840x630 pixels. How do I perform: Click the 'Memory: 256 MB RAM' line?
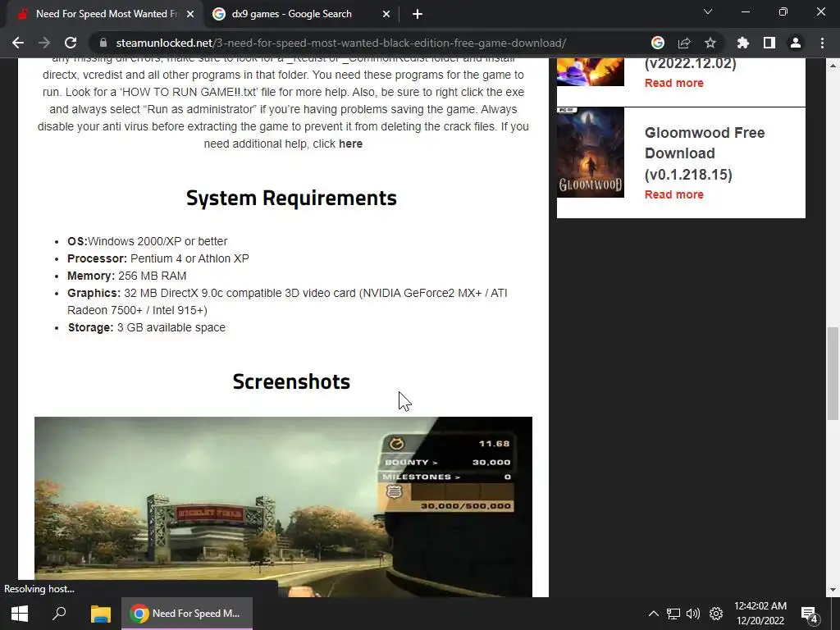pos(127,276)
